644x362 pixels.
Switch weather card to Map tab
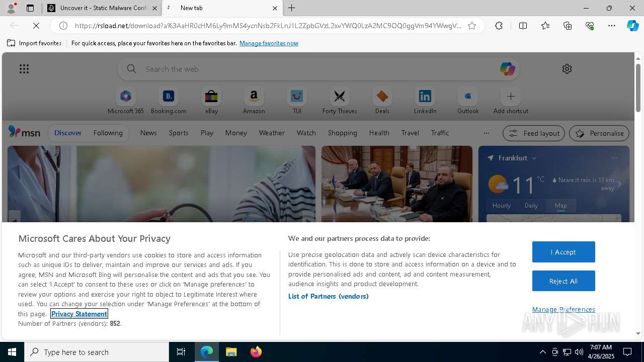(560, 206)
